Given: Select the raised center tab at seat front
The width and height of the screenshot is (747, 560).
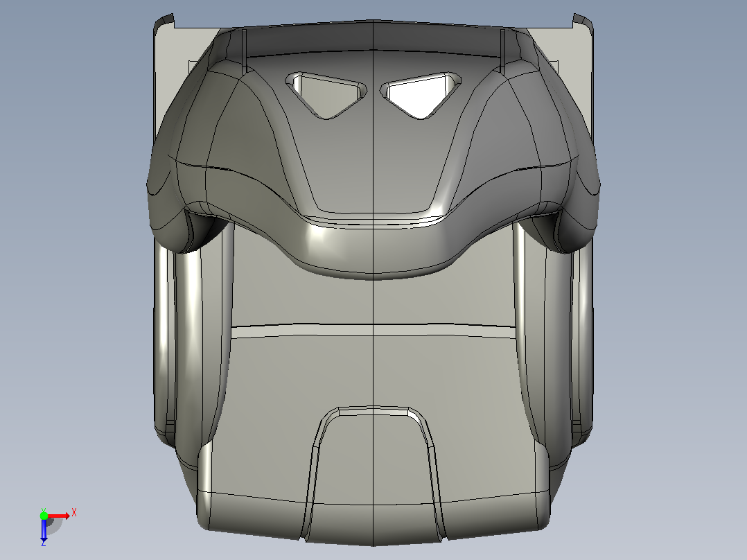Looking at the screenshot, I should click(x=374, y=474).
